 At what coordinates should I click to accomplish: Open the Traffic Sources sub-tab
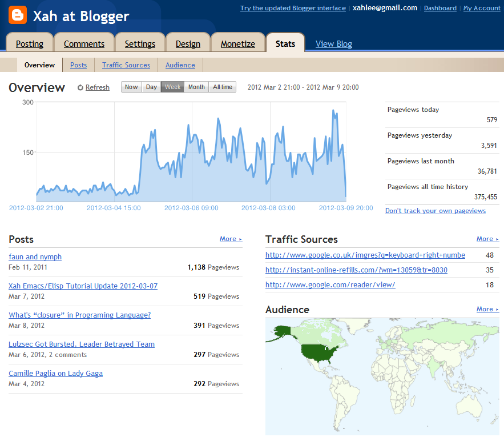point(126,65)
